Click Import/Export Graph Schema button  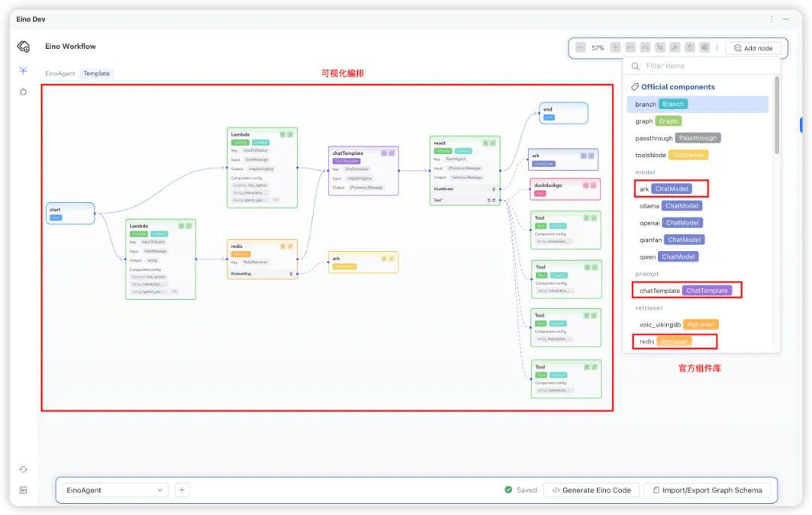point(707,490)
